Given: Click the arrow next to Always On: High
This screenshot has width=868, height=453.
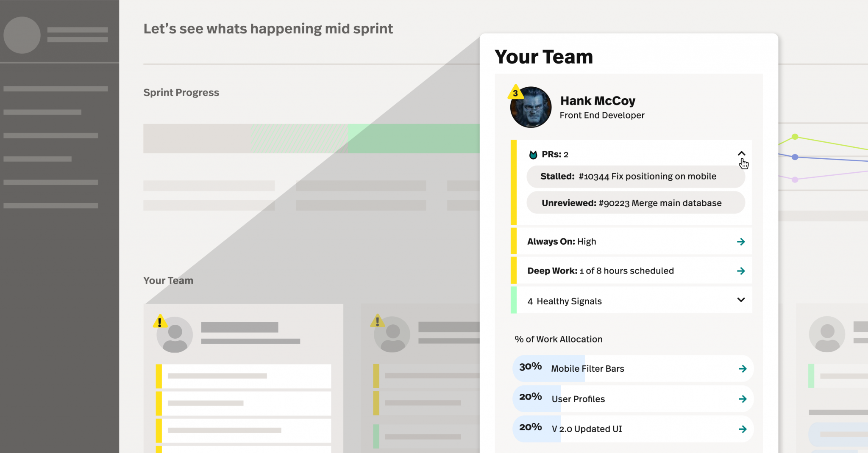Looking at the screenshot, I should [x=741, y=242].
